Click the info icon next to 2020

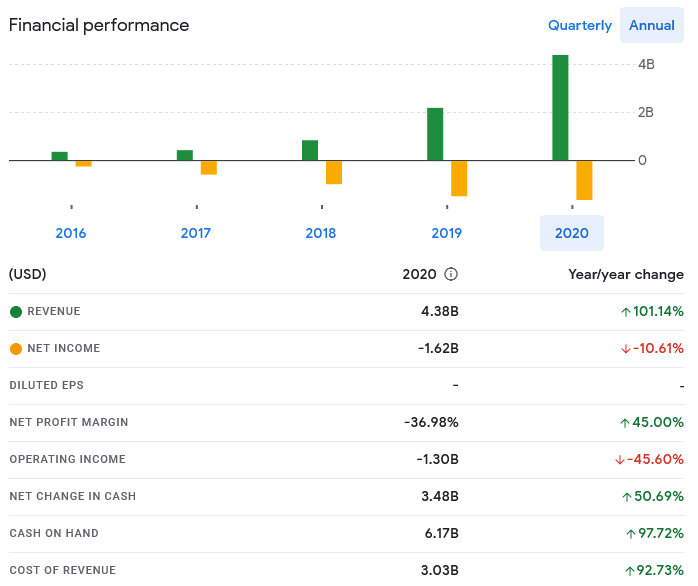coord(450,274)
